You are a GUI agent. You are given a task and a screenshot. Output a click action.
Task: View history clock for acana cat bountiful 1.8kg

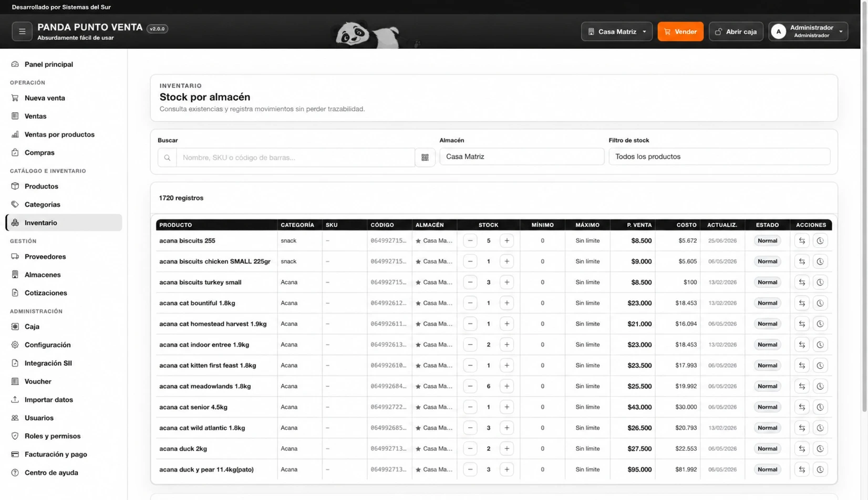[820, 303]
